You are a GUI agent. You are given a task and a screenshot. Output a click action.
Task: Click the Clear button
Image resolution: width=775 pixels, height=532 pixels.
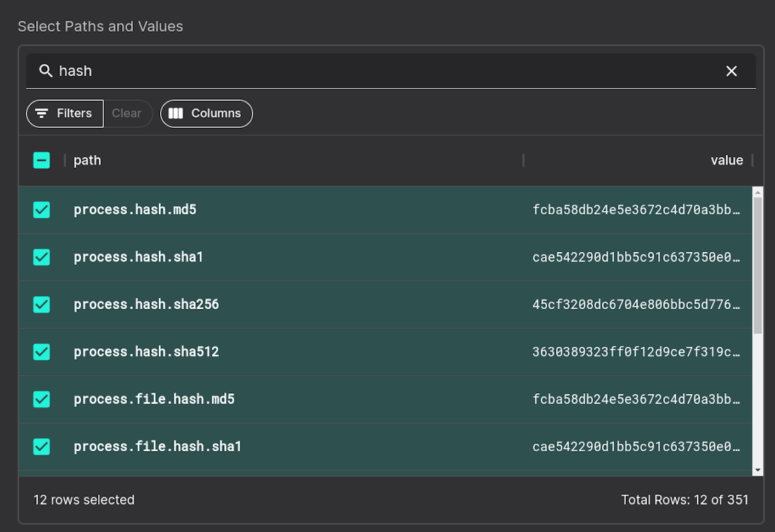point(127,113)
